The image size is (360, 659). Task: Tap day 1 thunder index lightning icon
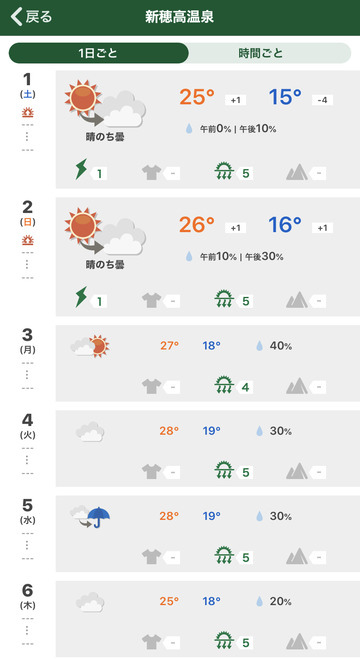81,169
